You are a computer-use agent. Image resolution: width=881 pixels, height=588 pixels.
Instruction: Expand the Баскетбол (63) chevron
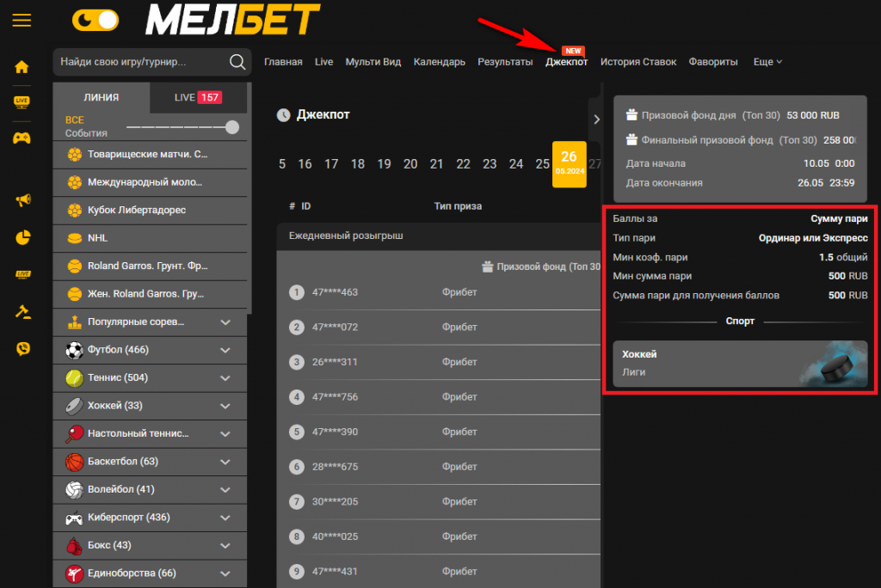(x=225, y=462)
